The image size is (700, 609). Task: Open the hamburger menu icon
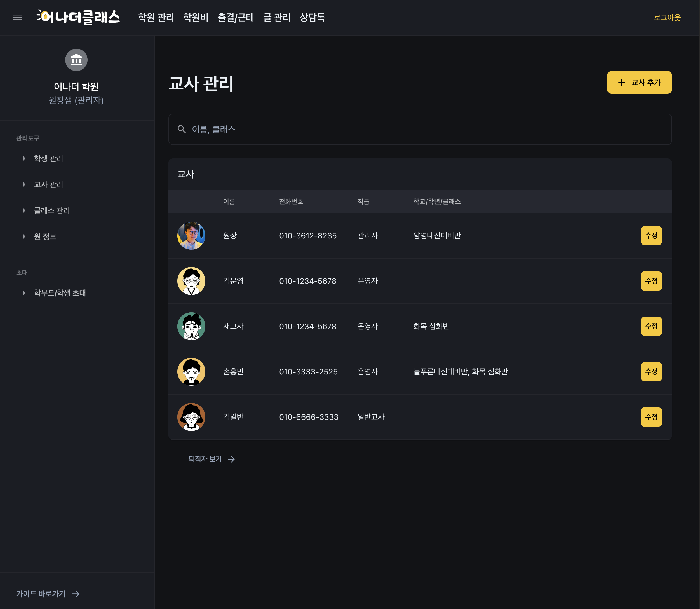(x=17, y=17)
